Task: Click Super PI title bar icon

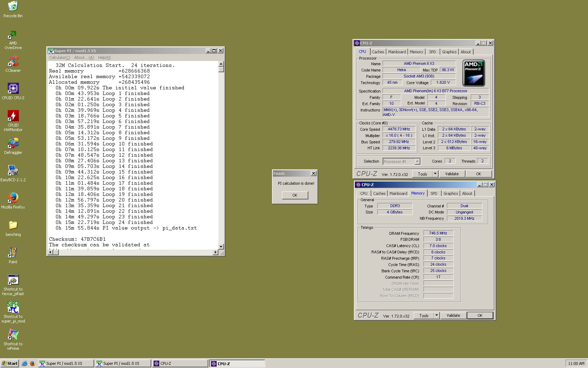Action: click(x=51, y=51)
